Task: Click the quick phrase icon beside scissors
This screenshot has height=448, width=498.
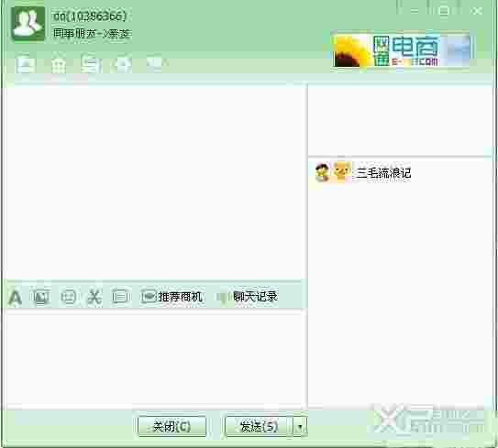Action: (121, 297)
